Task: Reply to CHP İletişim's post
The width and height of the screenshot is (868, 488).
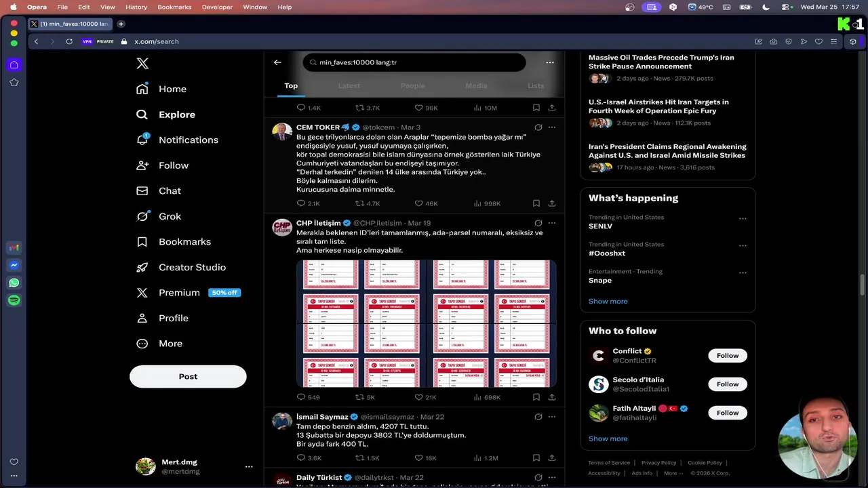Action: click(x=308, y=397)
